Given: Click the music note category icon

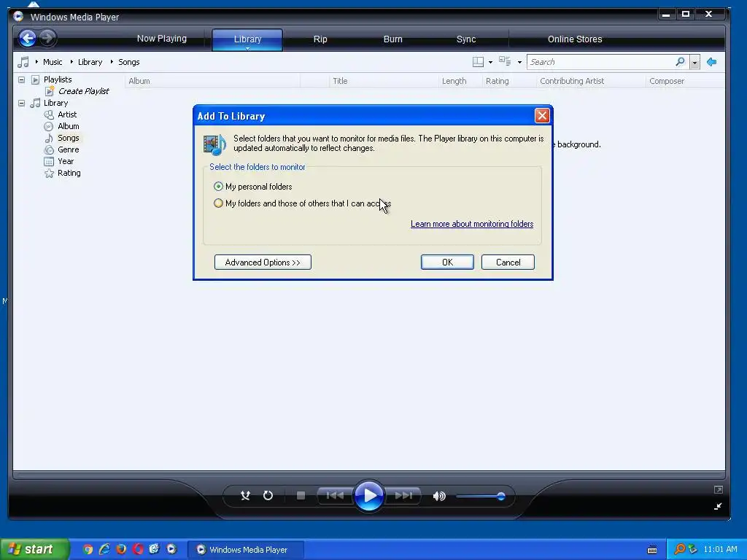Looking at the screenshot, I should [23, 62].
